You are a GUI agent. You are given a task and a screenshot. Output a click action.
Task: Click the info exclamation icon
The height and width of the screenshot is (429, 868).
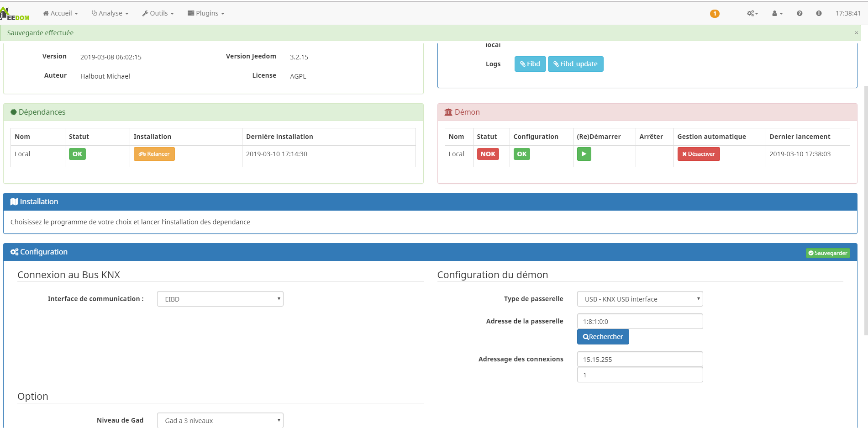click(819, 13)
